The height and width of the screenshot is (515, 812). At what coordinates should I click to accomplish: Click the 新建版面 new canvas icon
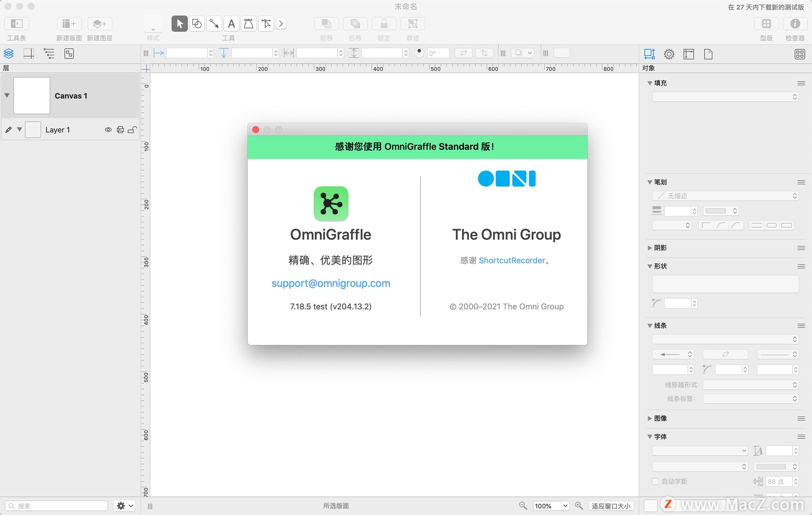tap(69, 24)
